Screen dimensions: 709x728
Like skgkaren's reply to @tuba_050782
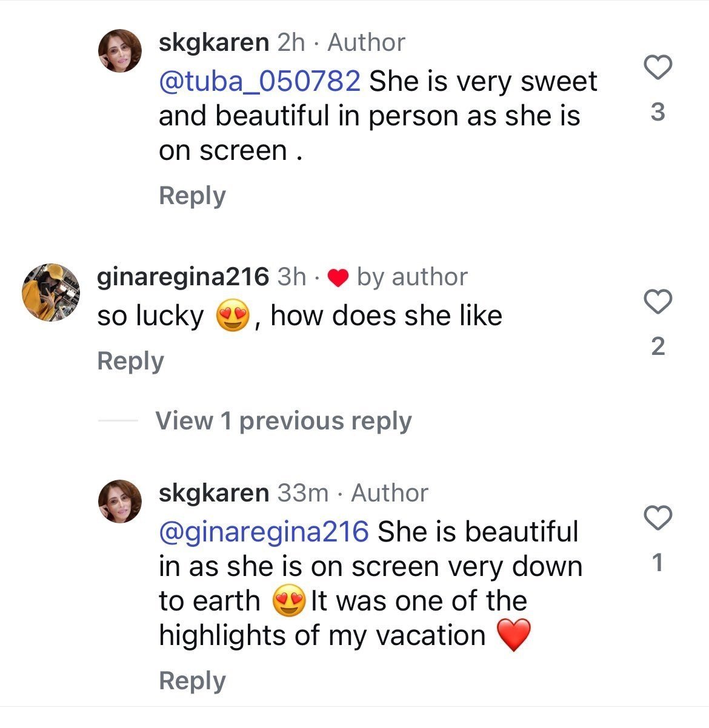[x=657, y=67]
